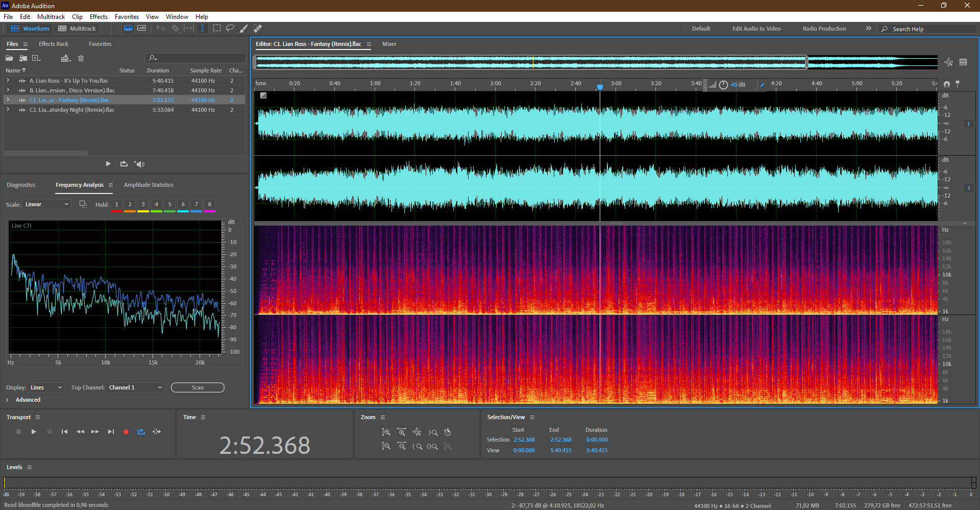
Task: Open the Display dropdown set to Lines
Action: 46,387
